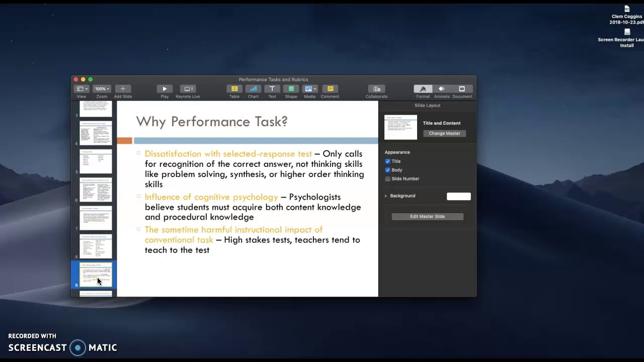Viewport: 644px width, 362px height.
Task: Switch to the Document inspector tab
Action: click(x=462, y=89)
